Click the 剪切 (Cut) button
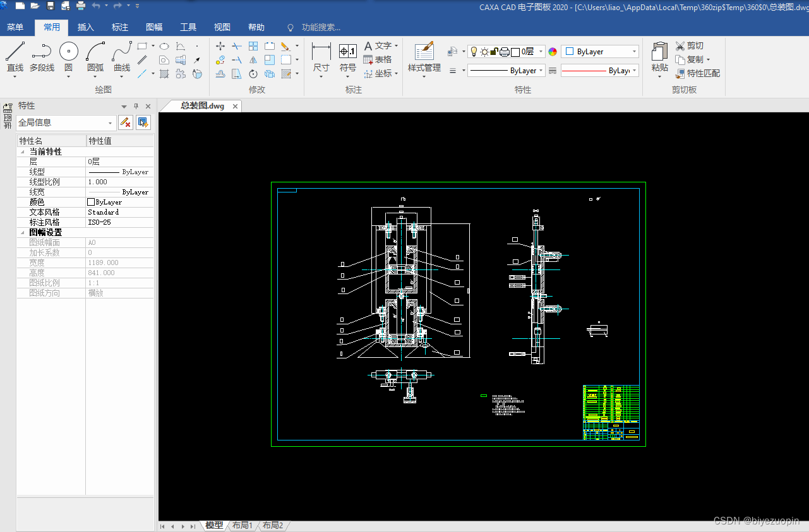 point(690,46)
